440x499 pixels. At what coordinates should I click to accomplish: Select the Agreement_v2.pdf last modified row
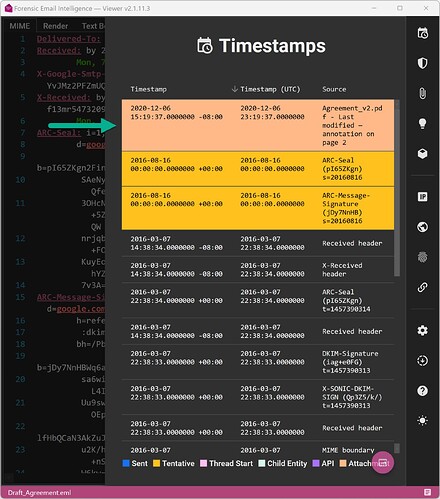(258, 125)
